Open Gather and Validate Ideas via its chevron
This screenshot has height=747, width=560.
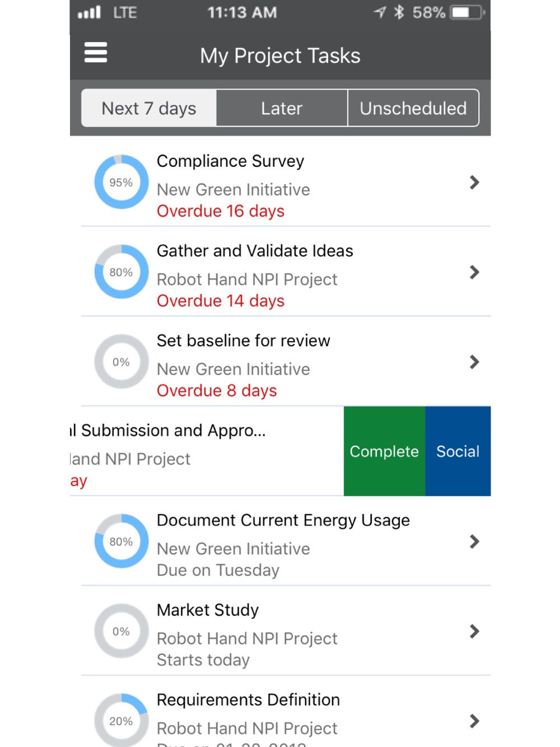click(474, 272)
